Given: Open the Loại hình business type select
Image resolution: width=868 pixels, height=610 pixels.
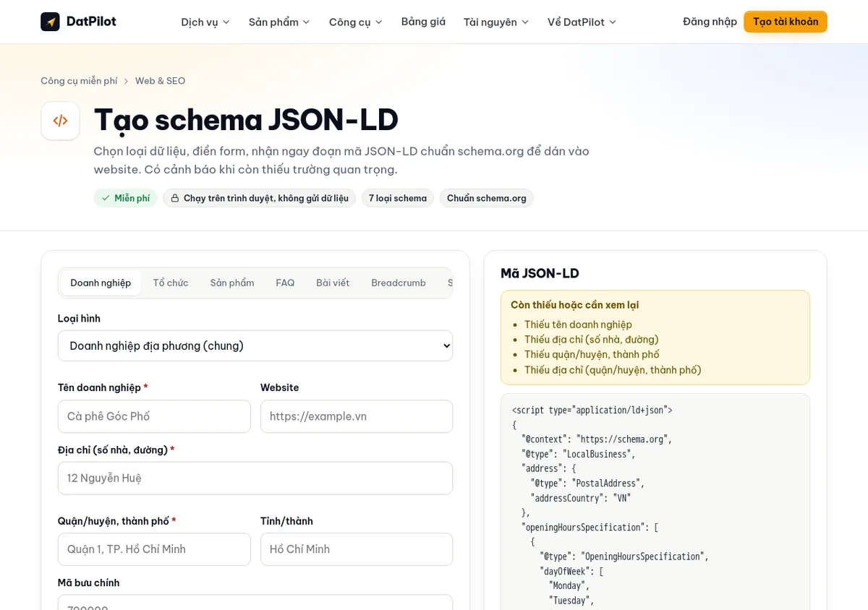Looking at the screenshot, I should pos(255,345).
